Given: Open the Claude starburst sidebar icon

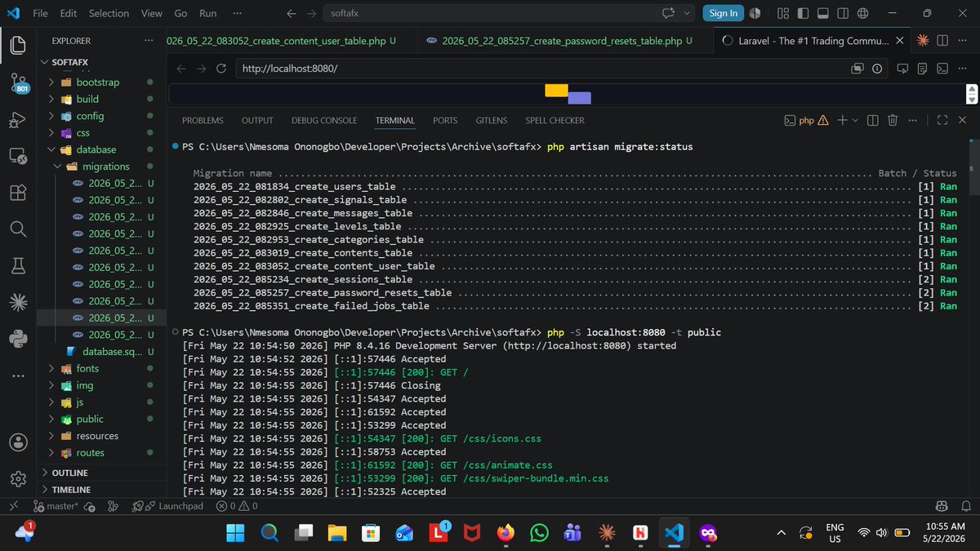Looking at the screenshot, I should coord(17,303).
